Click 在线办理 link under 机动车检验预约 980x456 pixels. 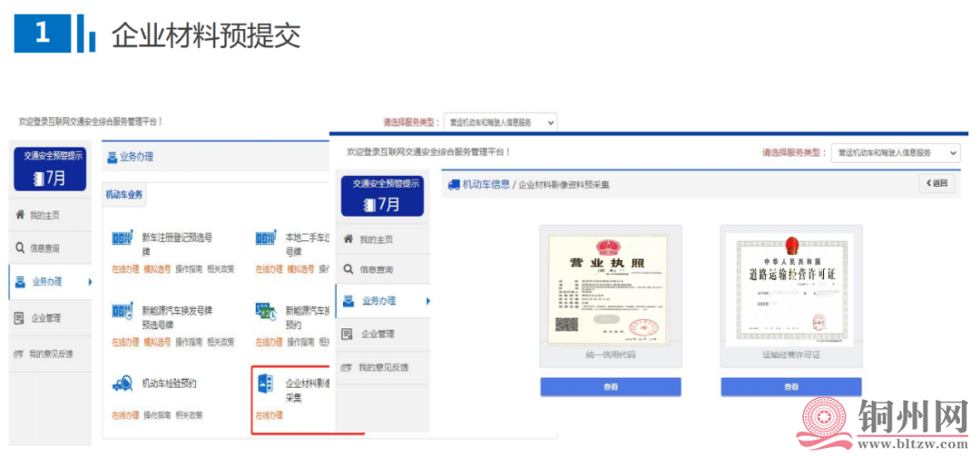(125, 415)
